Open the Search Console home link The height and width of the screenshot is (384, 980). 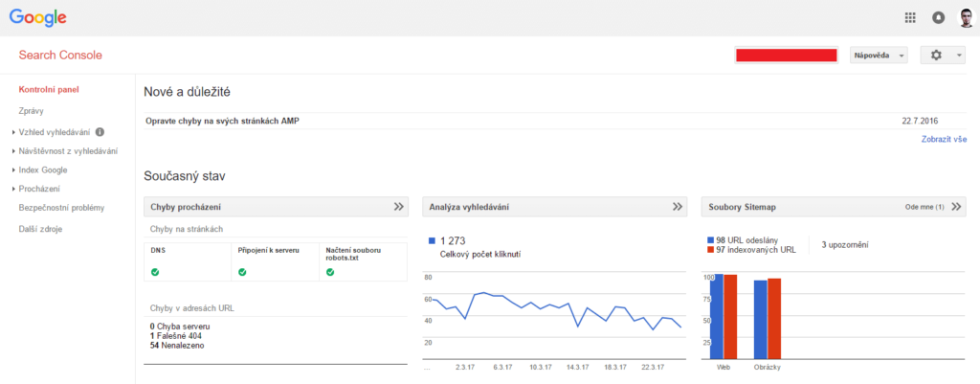coord(60,56)
